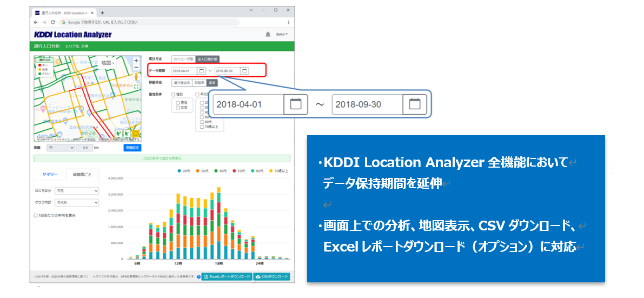The width and height of the screenshot is (644, 298).
Task: Open calendar for start date 2018-04-01
Action: click(x=202, y=71)
